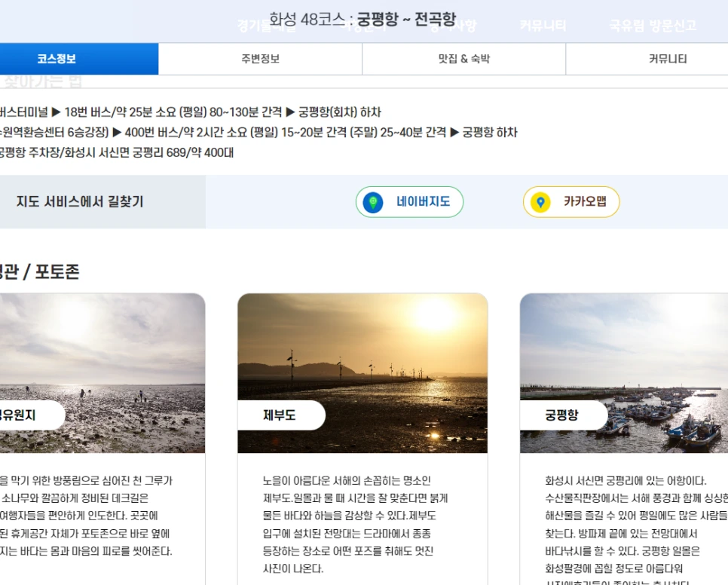Select the 궁평항 location label tag
Screen dimensions: 728x585
564,415
